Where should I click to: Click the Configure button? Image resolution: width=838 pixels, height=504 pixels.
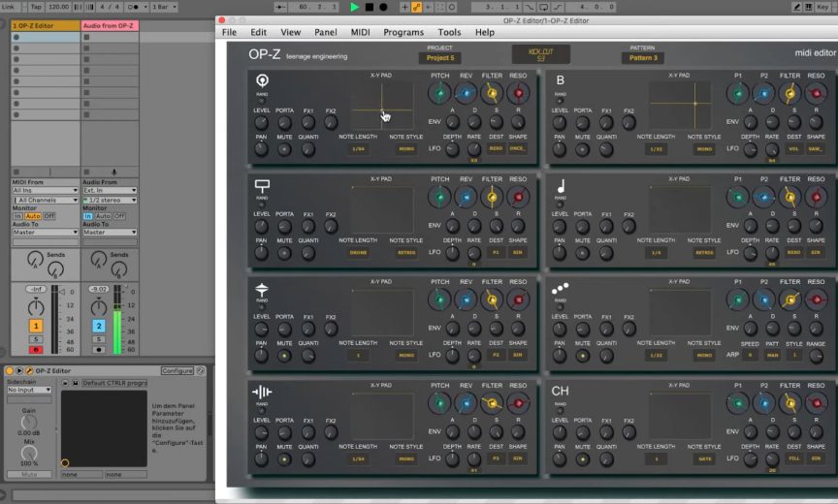tap(177, 371)
